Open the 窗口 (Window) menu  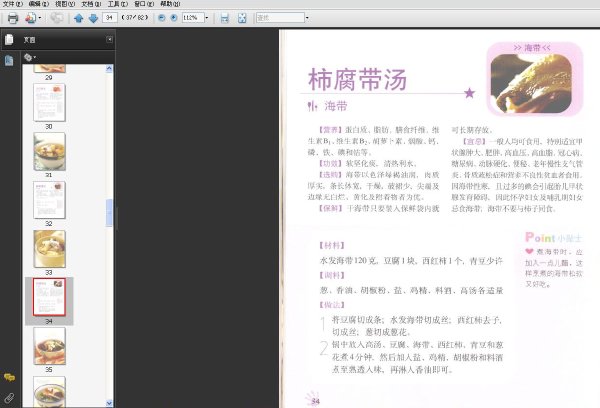point(144,4)
